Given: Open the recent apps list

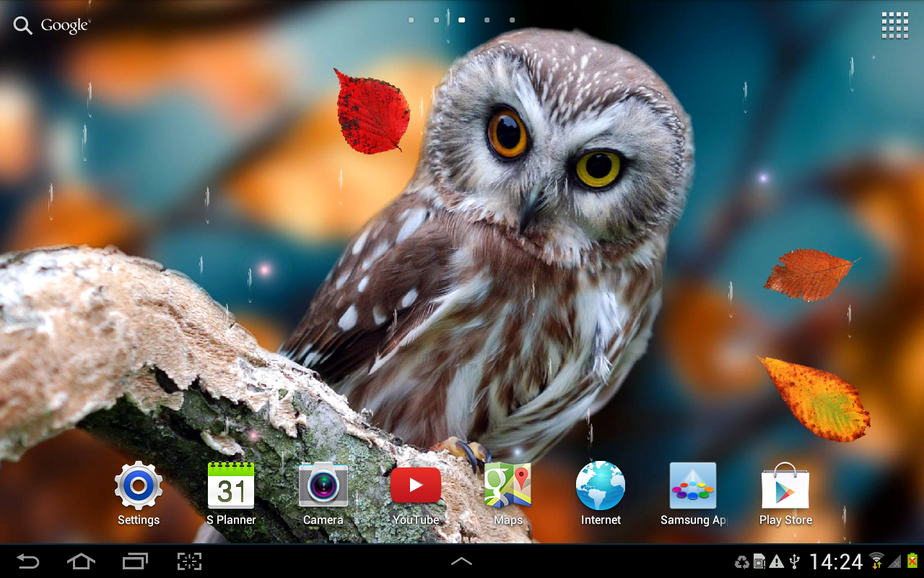Looking at the screenshot, I should [135, 561].
